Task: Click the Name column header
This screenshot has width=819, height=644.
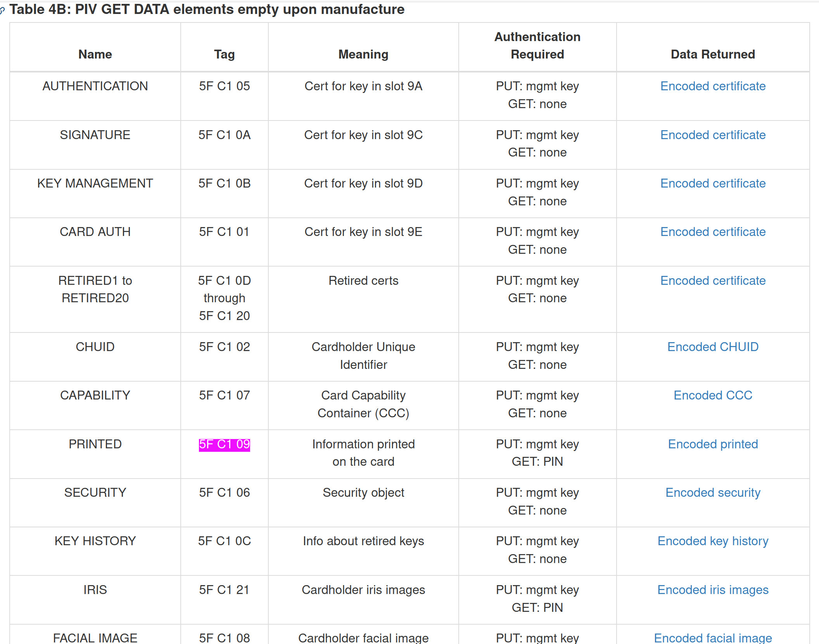Action: [x=95, y=54]
